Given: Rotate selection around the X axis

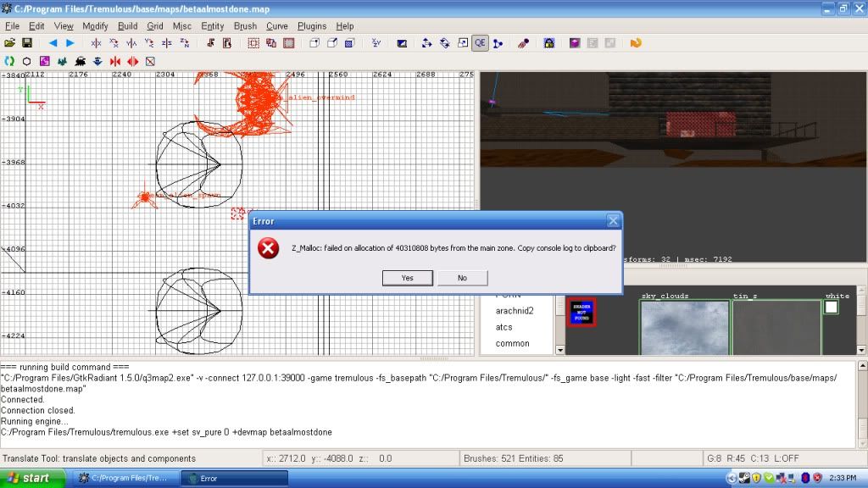Looking at the screenshot, I should (x=114, y=43).
